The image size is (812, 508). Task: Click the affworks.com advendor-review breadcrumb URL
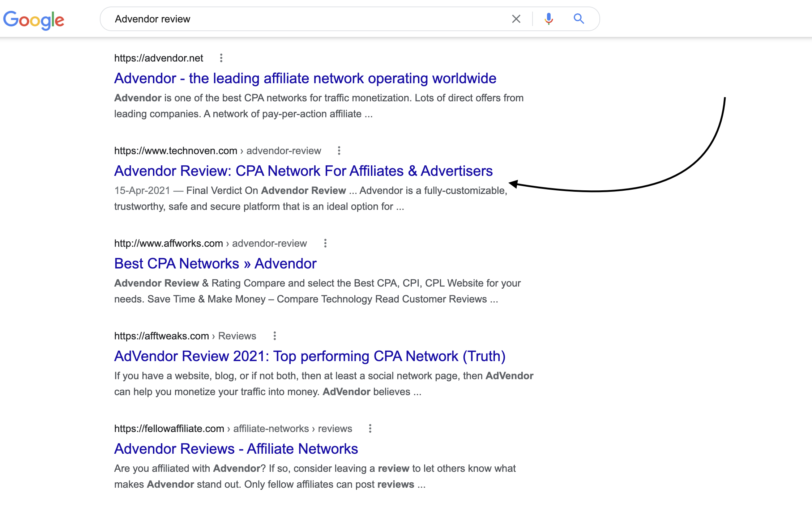pyautogui.click(x=210, y=243)
